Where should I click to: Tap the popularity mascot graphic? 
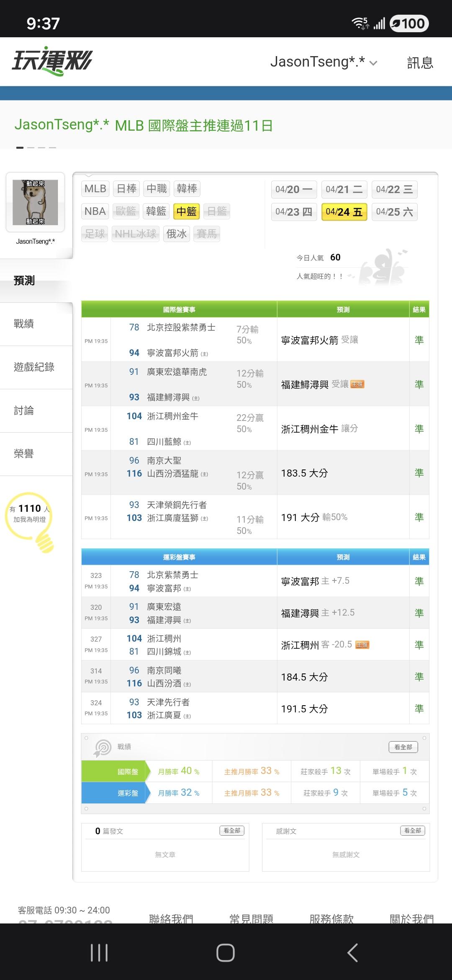383,267
